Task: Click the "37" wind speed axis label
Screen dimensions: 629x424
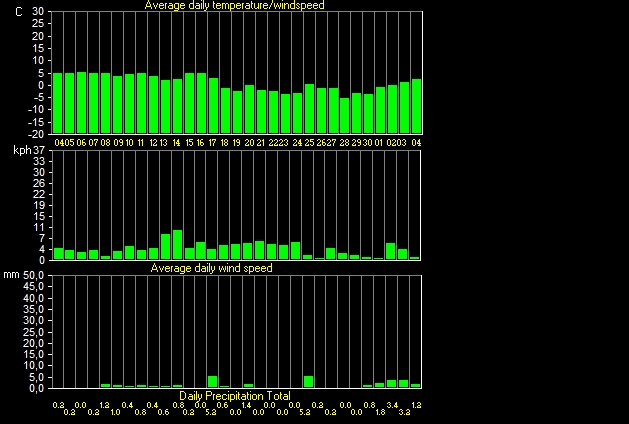Action: coord(39,150)
